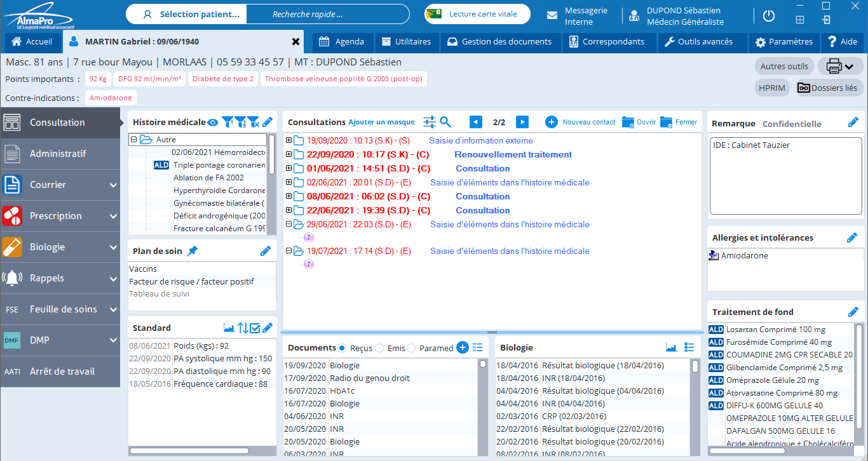Select the Emis radio button
Image resolution: width=868 pixels, height=461 pixels.
[x=379, y=348]
